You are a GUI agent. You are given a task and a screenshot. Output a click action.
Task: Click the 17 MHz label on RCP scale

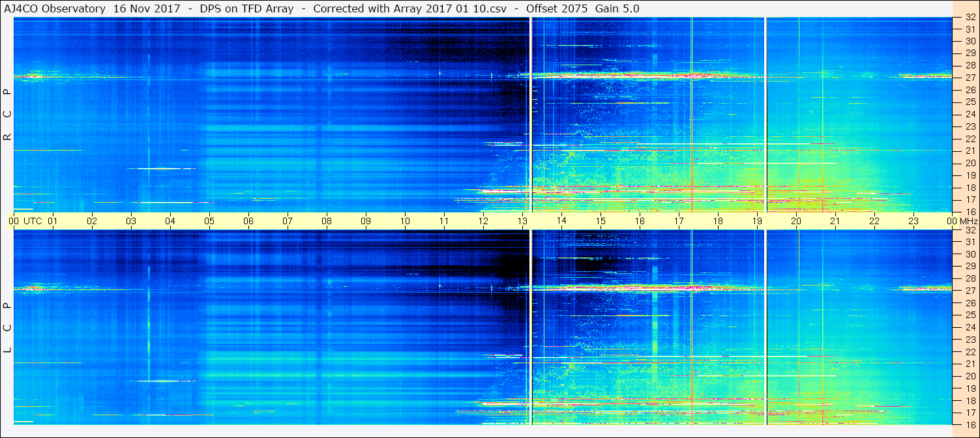(x=970, y=199)
